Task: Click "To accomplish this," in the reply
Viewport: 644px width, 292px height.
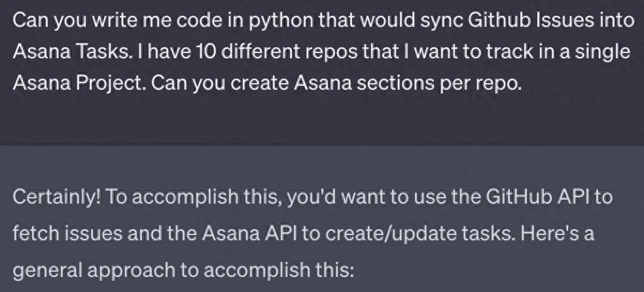Action: tap(194, 198)
